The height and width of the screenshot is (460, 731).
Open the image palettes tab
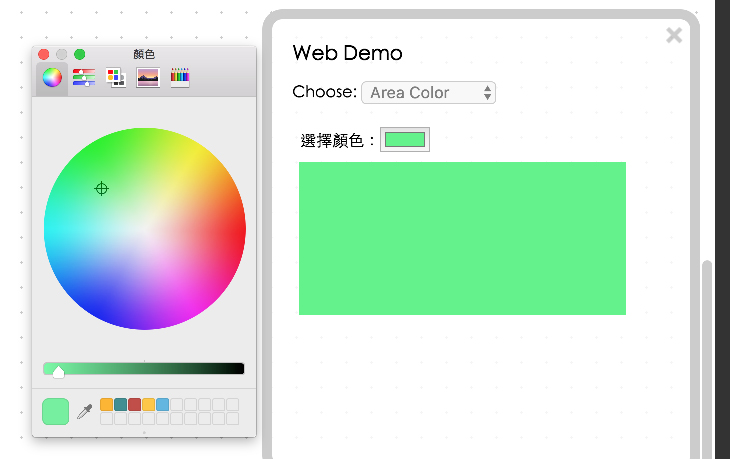[x=148, y=77]
